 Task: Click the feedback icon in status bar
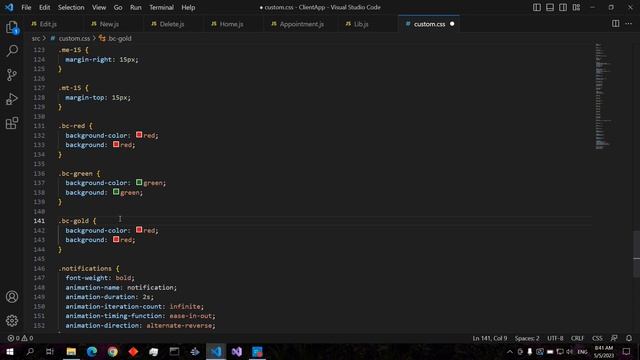point(614,338)
